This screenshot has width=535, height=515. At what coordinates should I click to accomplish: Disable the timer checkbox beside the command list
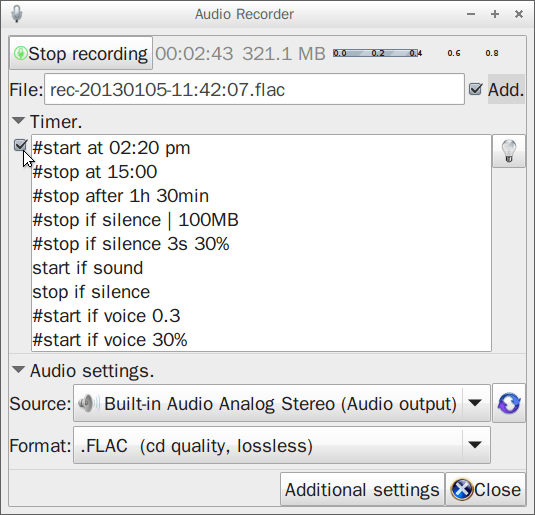coord(20,145)
